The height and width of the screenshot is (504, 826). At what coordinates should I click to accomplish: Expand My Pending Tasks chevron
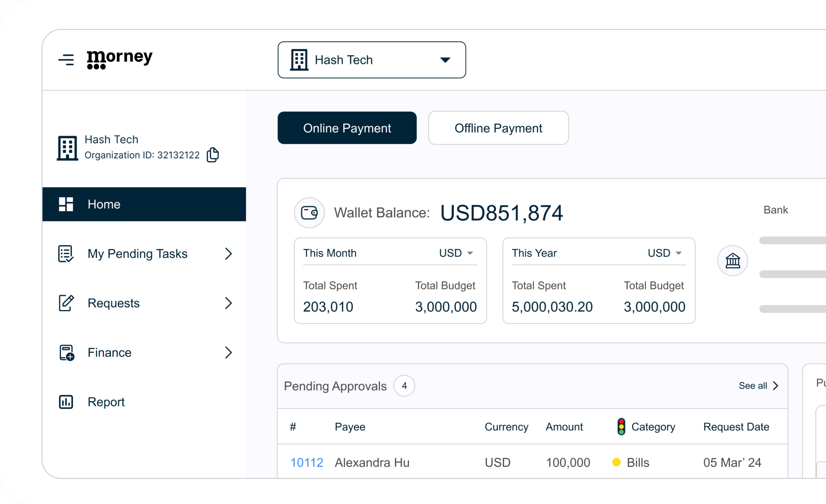[229, 254]
